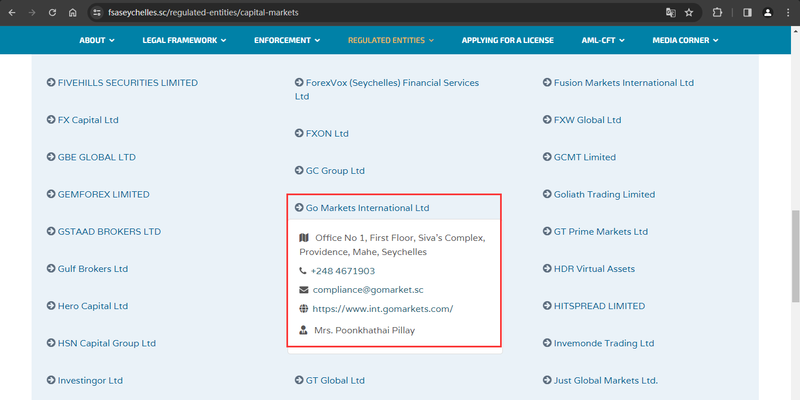Click the arrow icon beside Hero Capital Ltd
The width and height of the screenshot is (800, 400).
point(51,306)
